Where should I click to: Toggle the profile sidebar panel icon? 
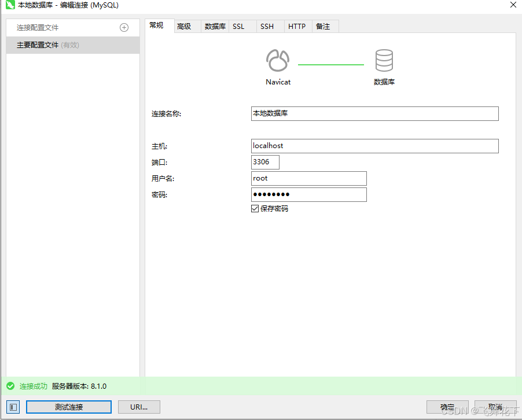coord(13,407)
